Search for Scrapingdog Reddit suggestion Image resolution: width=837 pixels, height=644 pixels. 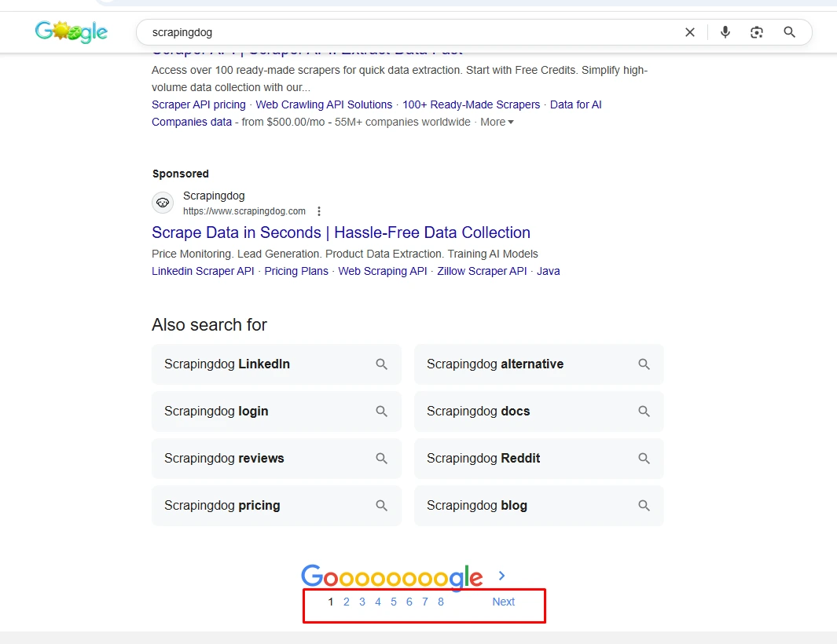[x=539, y=459]
